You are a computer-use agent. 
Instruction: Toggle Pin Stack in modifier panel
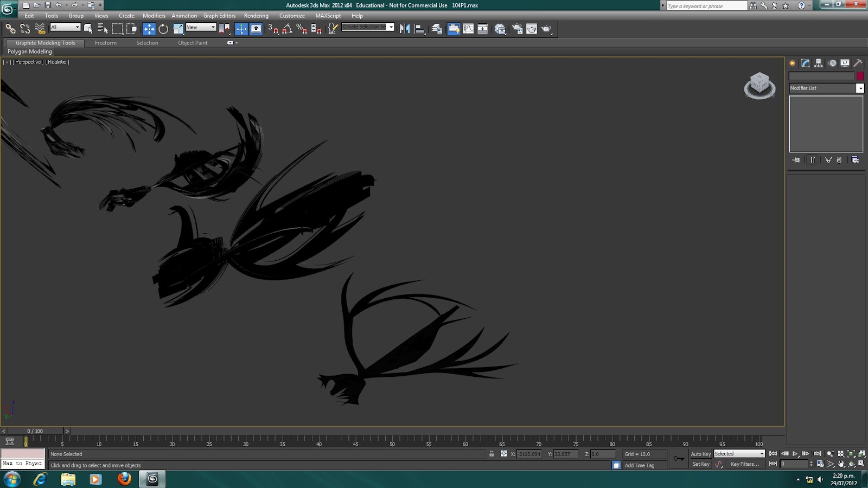tap(796, 160)
